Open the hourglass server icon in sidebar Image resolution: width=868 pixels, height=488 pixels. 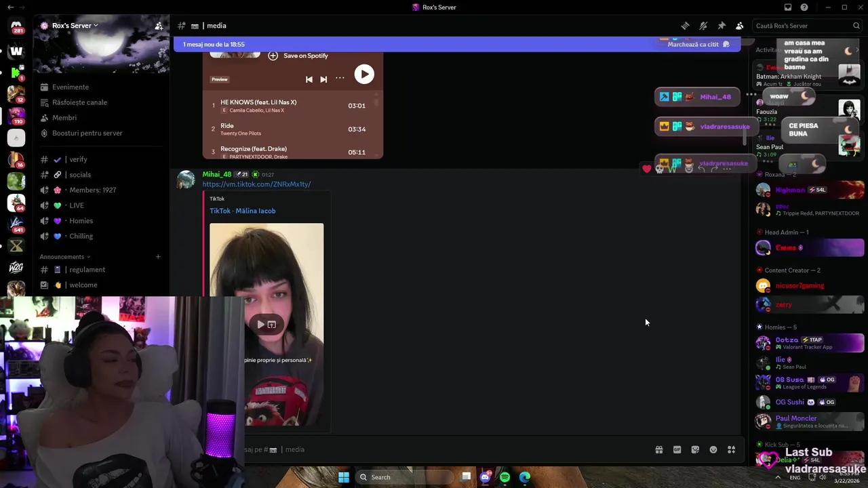[x=16, y=245]
